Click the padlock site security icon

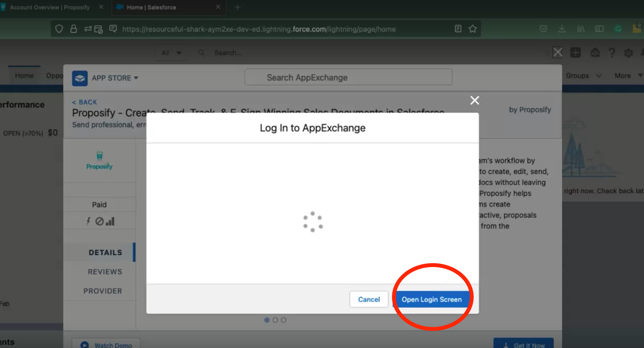point(73,29)
